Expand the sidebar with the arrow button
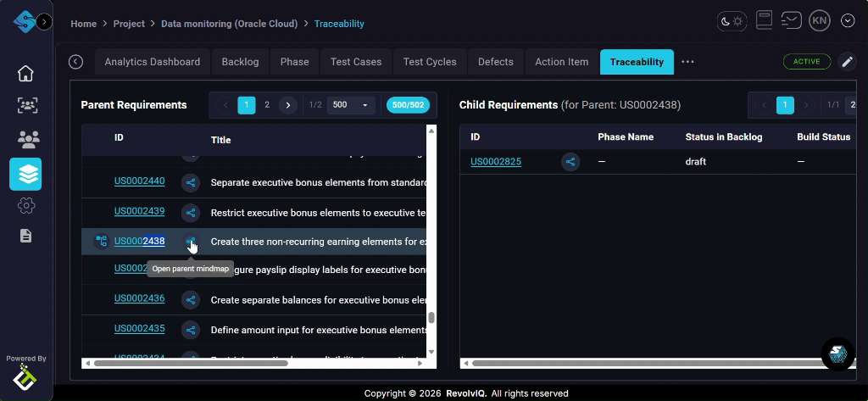The width and height of the screenshot is (868, 401). pos(44,21)
